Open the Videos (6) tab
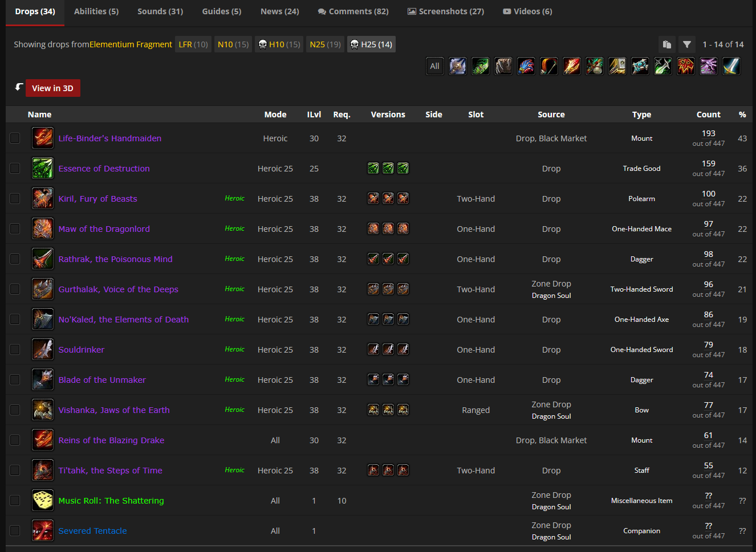 tap(527, 11)
